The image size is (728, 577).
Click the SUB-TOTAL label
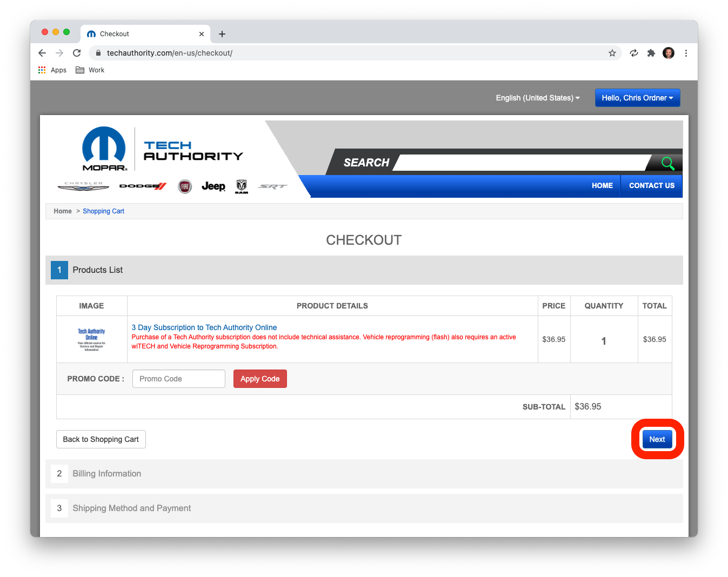coord(544,407)
